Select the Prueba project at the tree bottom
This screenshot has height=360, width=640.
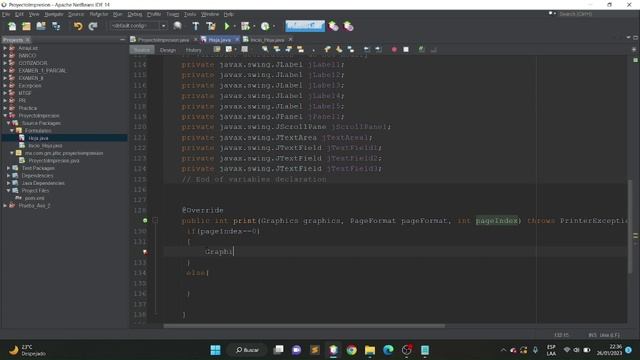[x=34, y=206]
